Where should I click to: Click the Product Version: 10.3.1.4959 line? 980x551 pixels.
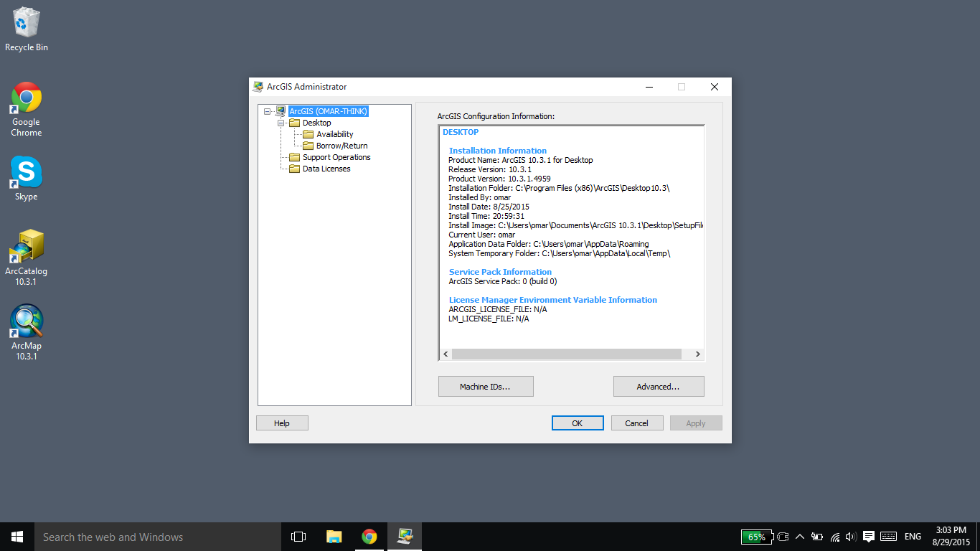coord(499,179)
